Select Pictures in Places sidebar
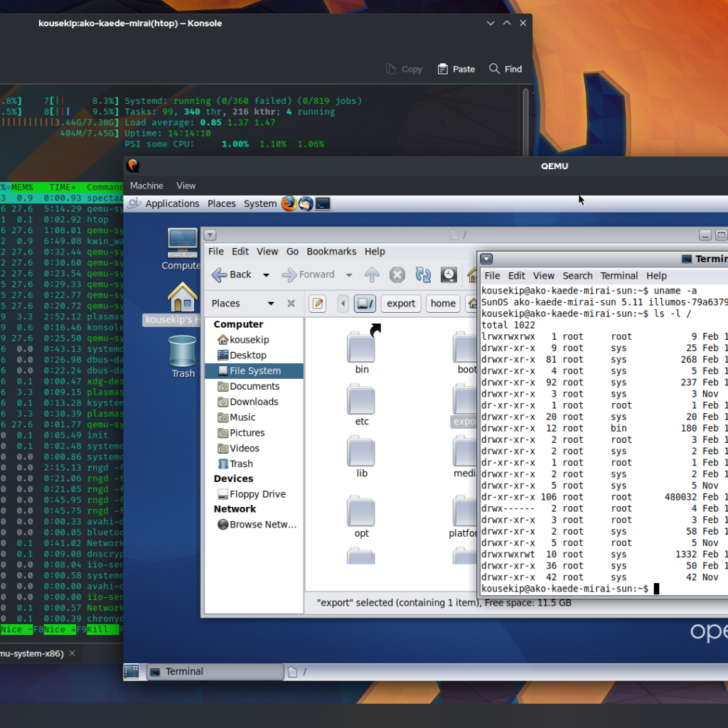The height and width of the screenshot is (728, 728). tap(254, 433)
